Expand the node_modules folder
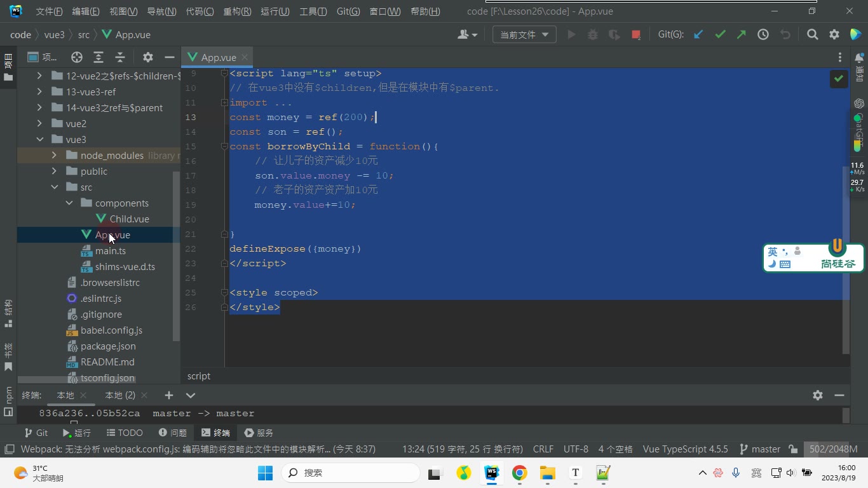The image size is (868, 488). 54,156
